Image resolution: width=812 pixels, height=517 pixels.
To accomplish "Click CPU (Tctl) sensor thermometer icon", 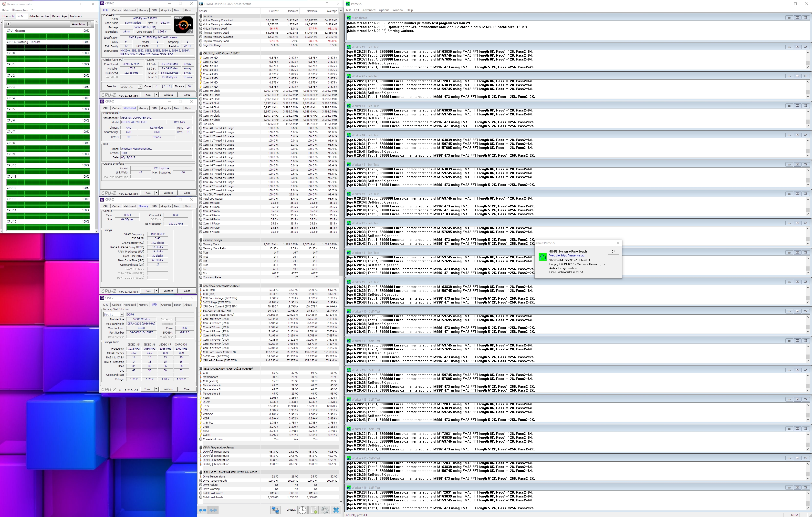I will (x=201, y=290).
